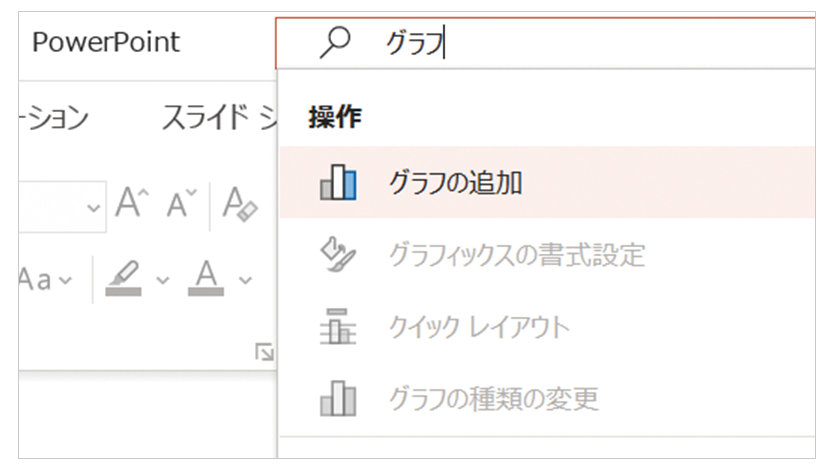Select グラフの種類の変更 result

[547, 399]
